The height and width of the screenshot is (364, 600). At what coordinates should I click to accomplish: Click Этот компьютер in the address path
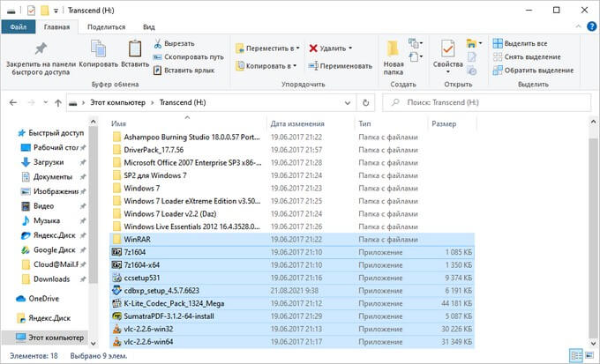pos(118,102)
